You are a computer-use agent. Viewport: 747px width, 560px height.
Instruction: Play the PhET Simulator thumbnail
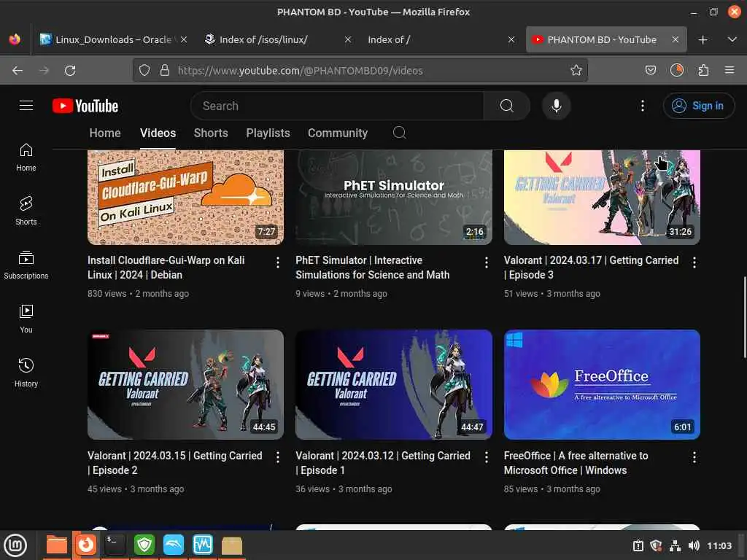tap(393, 197)
